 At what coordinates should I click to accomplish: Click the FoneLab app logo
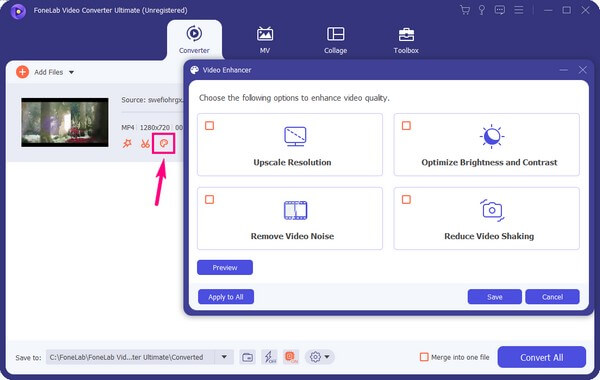click(x=18, y=11)
